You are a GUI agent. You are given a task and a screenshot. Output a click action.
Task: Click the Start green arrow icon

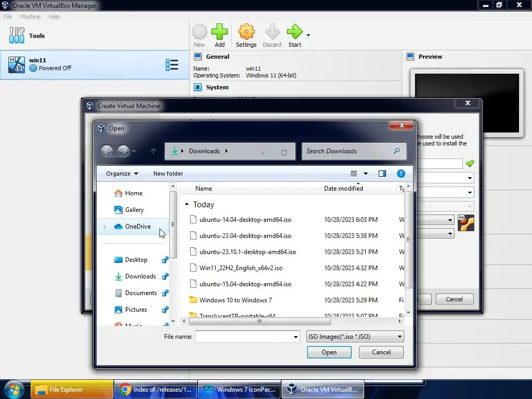294,32
